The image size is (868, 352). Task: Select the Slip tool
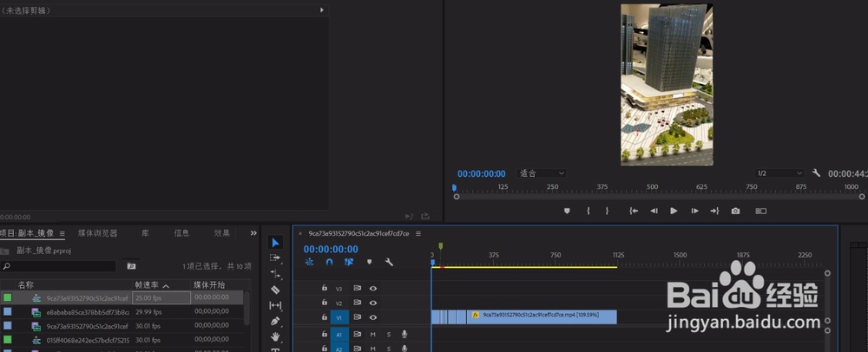click(x=275, y=305)
